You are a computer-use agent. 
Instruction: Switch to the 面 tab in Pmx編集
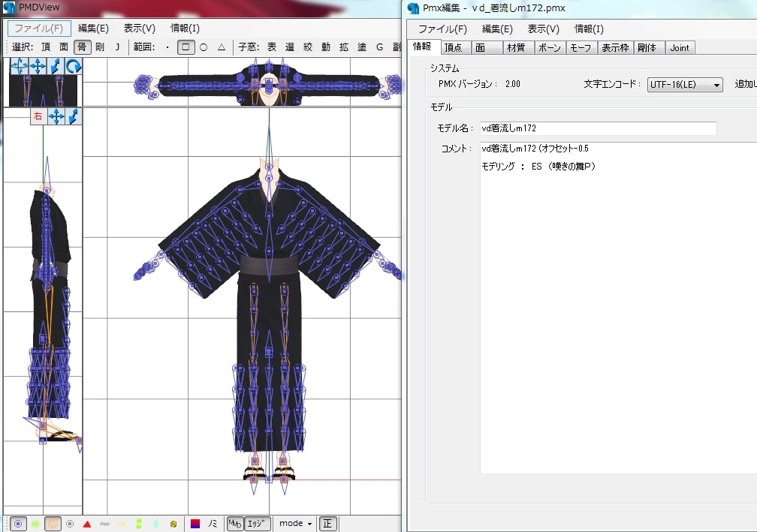tap(486, 47)
